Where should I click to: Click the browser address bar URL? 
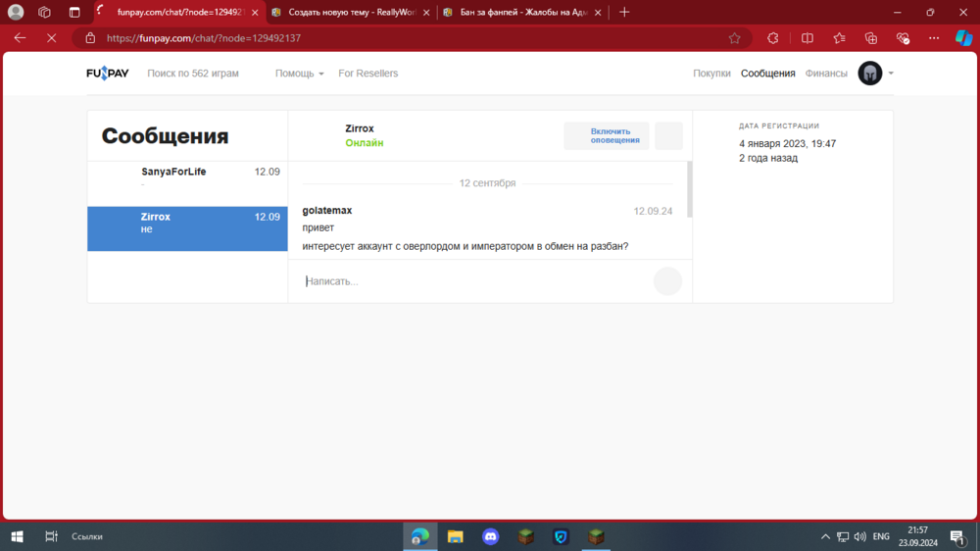point(204,38)
